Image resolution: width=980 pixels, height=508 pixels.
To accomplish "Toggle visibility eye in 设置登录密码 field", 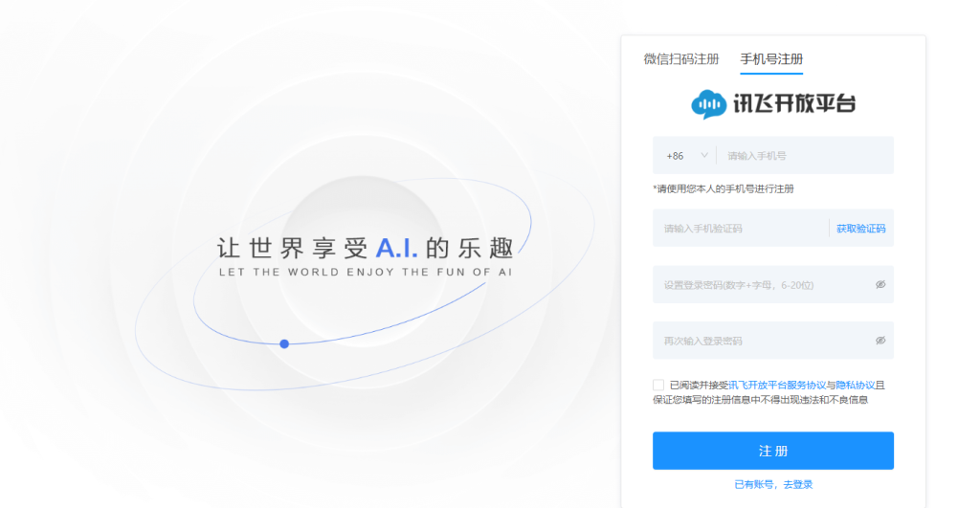I will (880, 284).
